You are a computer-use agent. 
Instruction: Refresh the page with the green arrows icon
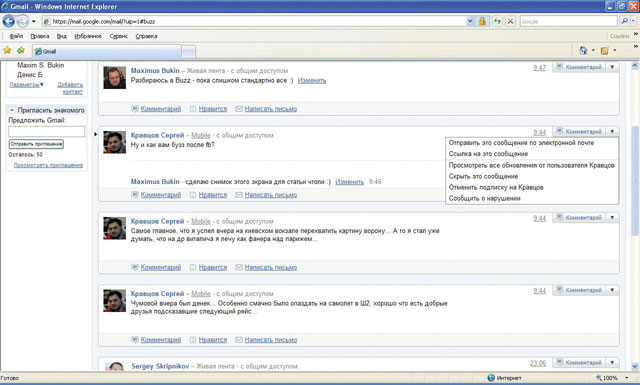497,21
